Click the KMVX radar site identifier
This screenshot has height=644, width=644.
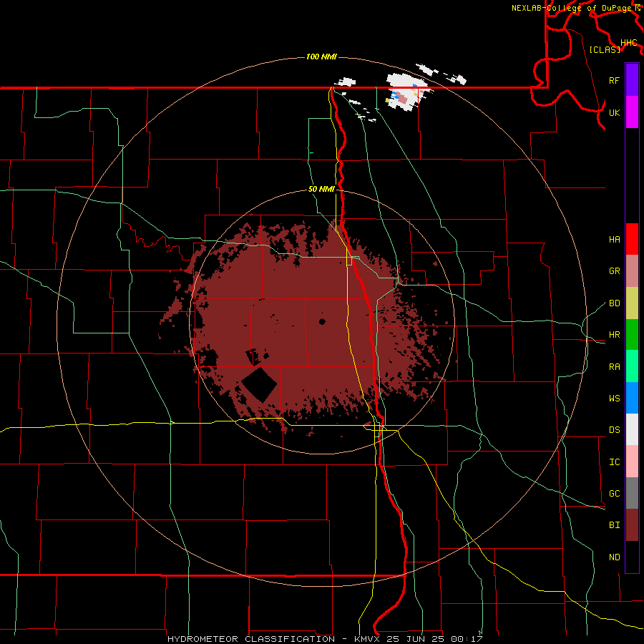coord(368,639)
